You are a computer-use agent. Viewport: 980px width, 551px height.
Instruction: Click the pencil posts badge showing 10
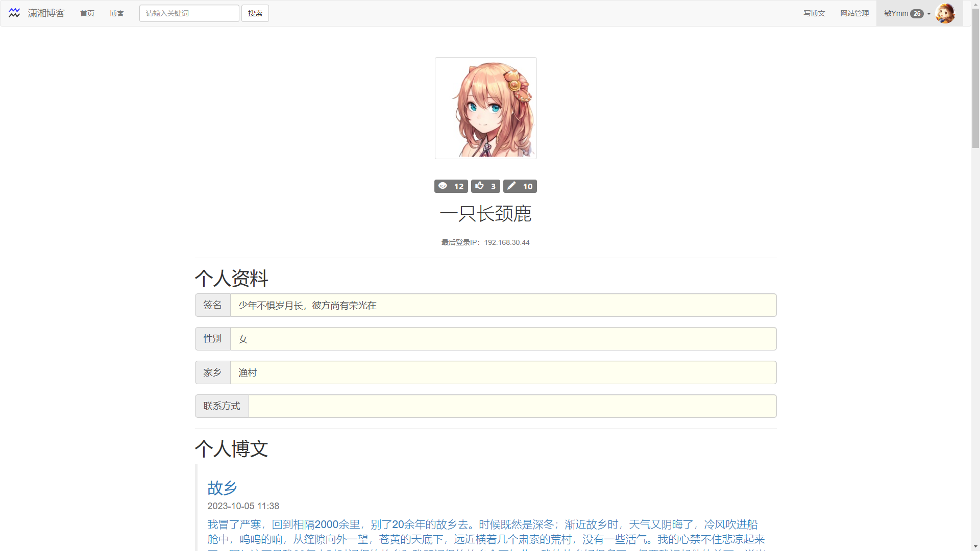point(520,186)
